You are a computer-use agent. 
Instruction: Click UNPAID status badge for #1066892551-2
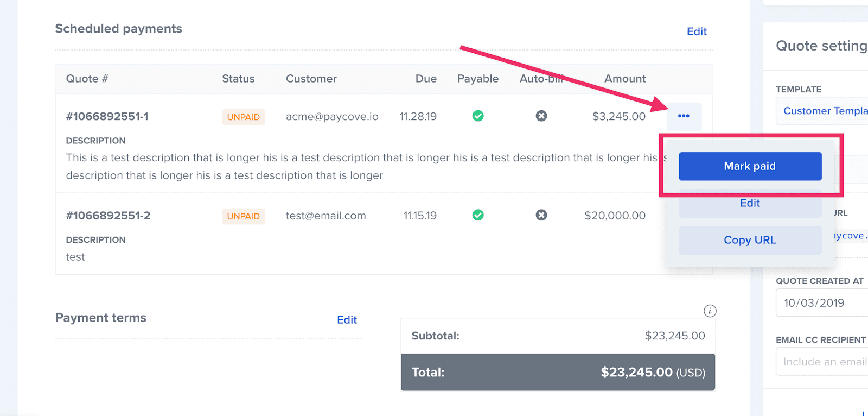tap(243, 216)
